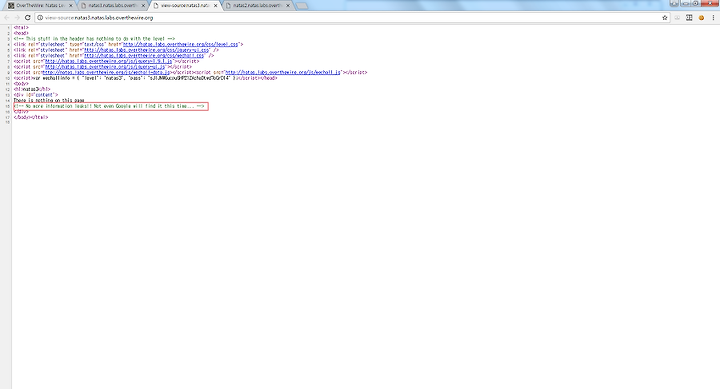Go forward to the next page
720x389 pixels.
click(x=17, y=17)
